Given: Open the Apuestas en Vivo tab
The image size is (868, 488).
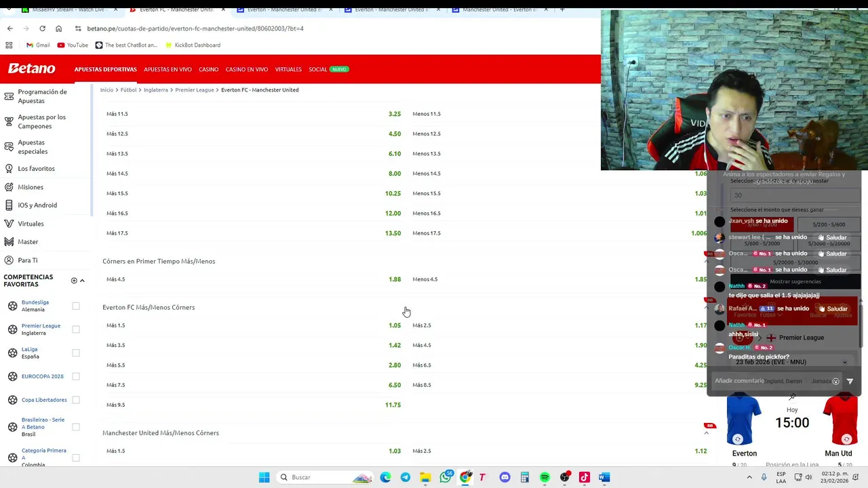Looking at the screenshot, I should point(167,69).
